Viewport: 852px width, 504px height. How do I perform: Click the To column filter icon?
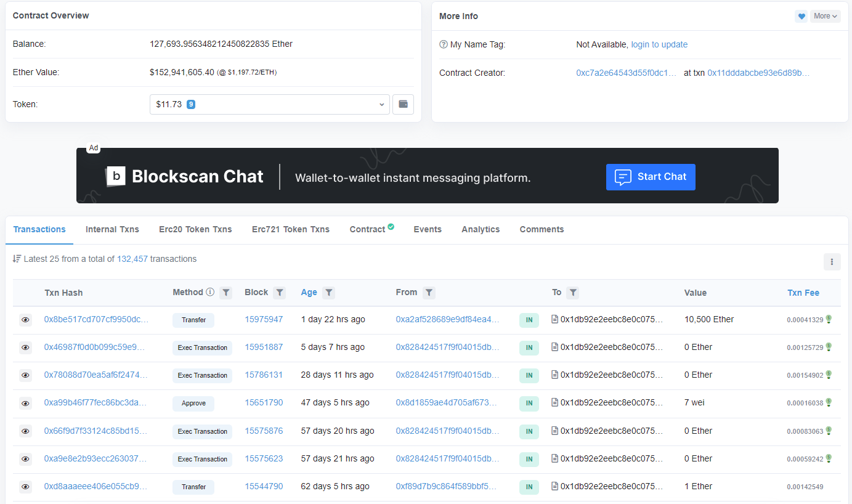click(573, 293)
